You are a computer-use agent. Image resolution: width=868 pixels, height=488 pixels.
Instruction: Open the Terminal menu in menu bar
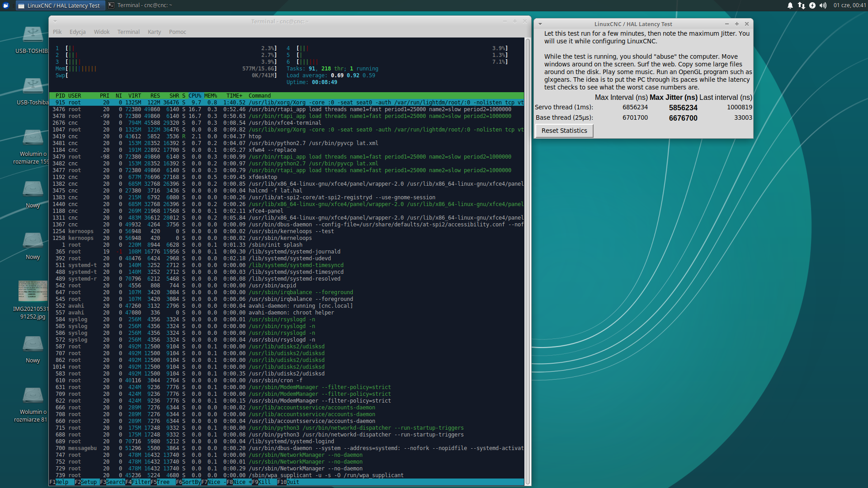click(x=128, y=32)
